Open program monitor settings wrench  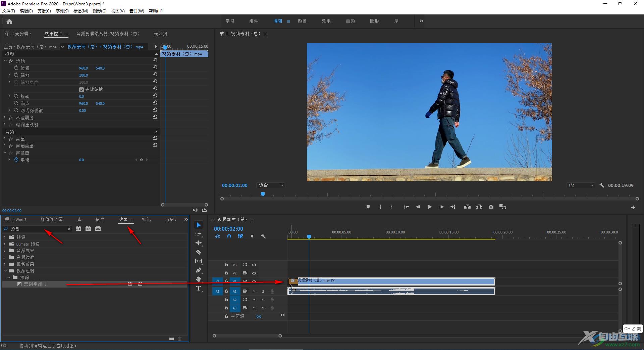tap(602, 185)
